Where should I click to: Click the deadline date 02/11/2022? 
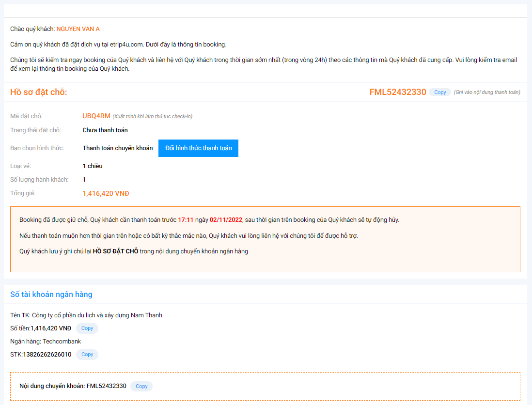click(225, 220)
